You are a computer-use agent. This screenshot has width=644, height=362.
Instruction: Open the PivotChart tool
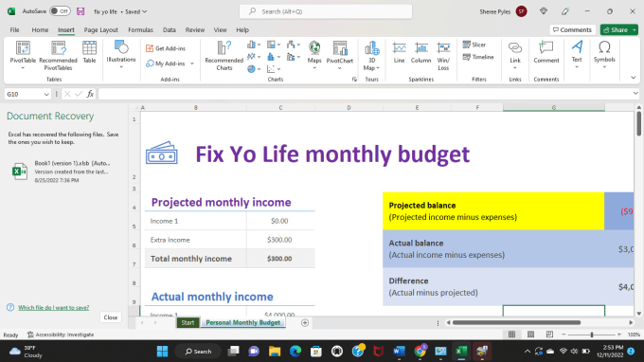(x=340, y=55)
